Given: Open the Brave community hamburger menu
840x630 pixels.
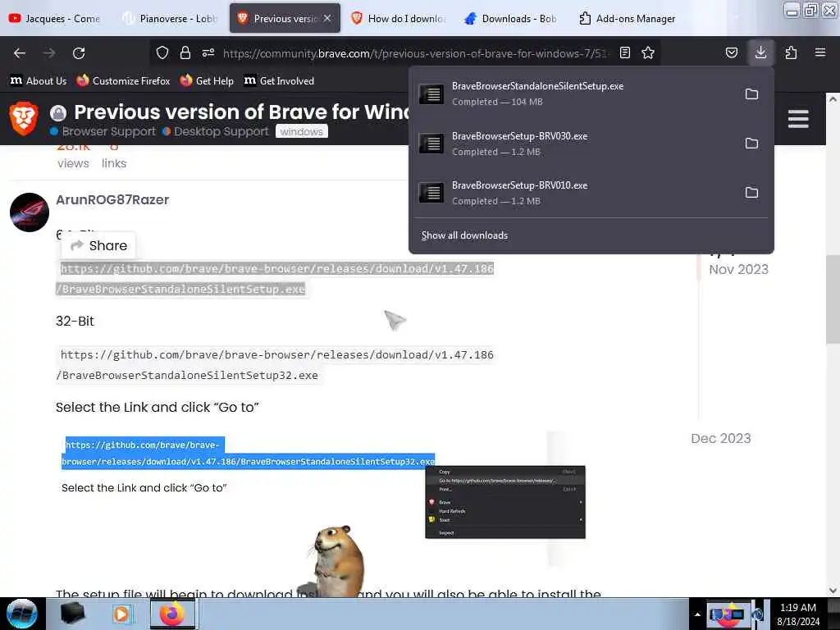Looking at the screenshot, I should click(x=798, y=118).
